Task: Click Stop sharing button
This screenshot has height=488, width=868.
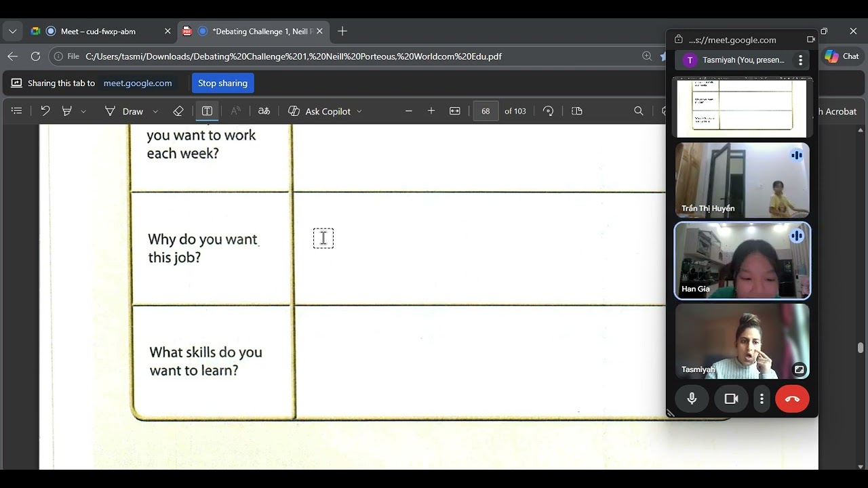Action: click(x=222, y=83)
